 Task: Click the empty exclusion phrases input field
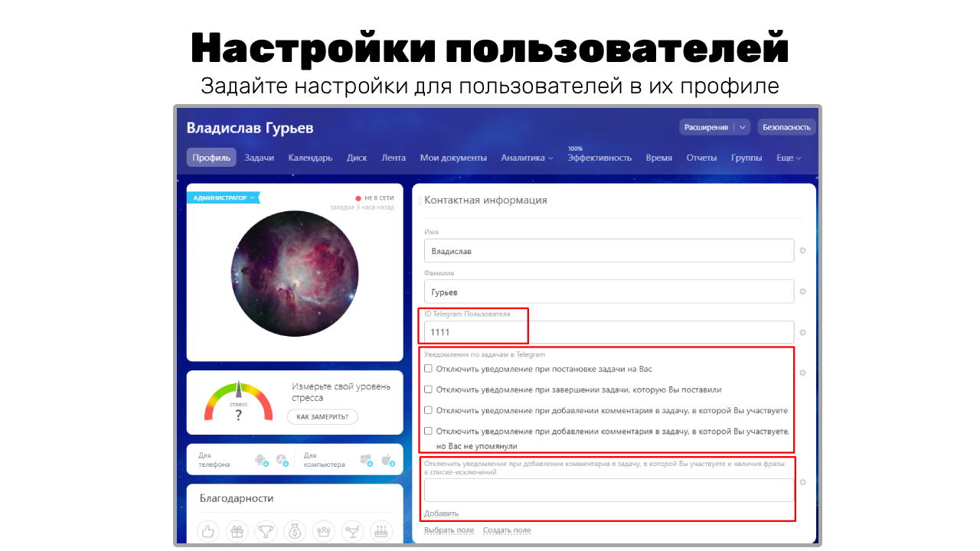(x=609, y=491)
